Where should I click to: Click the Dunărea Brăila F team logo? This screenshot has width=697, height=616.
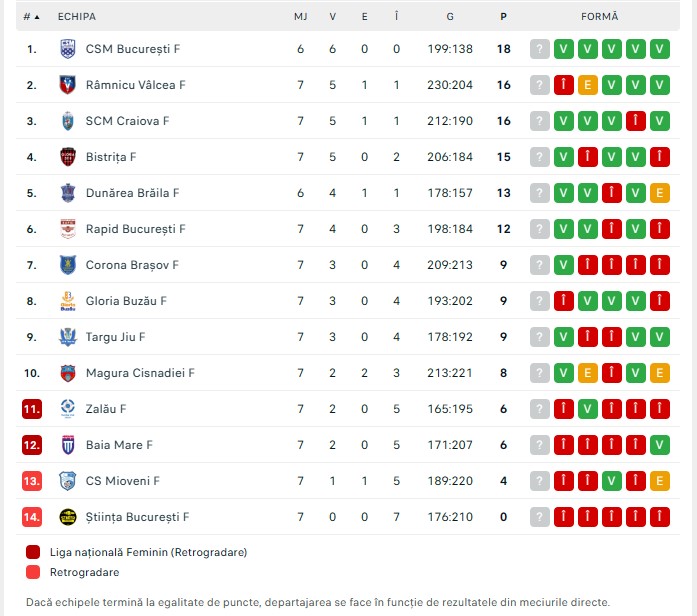point(67,193)
